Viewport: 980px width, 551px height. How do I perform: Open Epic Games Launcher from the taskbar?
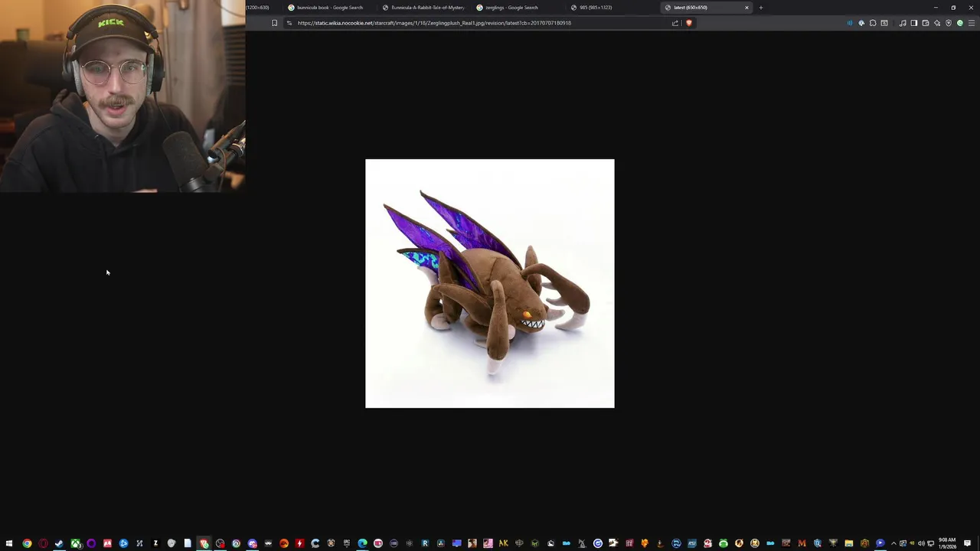click(347, 543)
